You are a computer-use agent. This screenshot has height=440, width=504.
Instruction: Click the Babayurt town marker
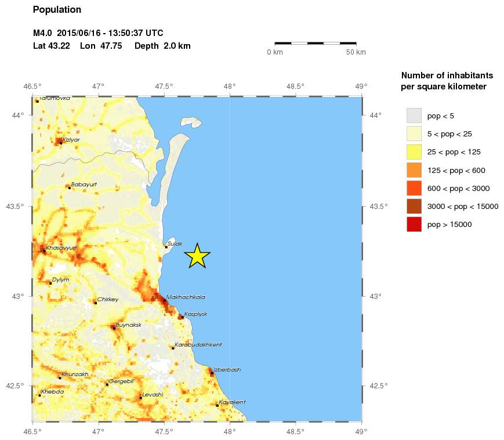coord(70,187)
